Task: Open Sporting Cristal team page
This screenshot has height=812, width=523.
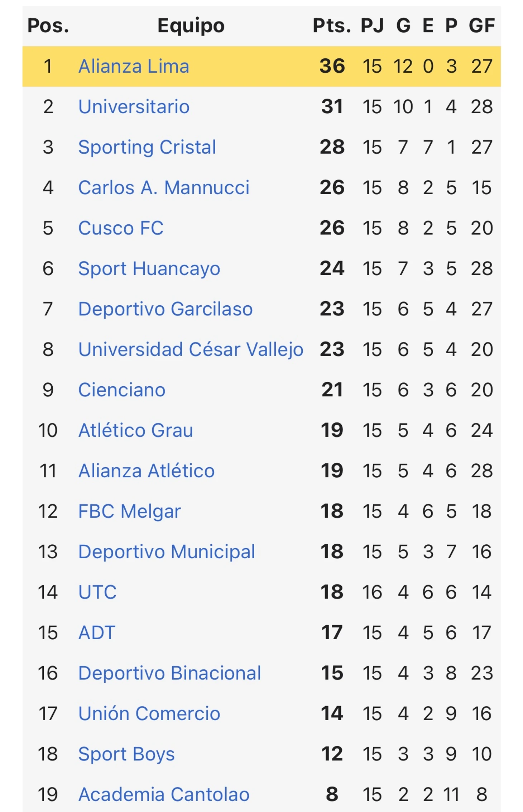Action: 147,147
